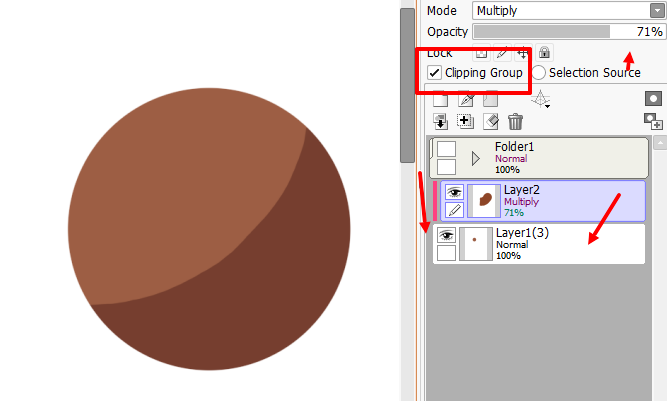Click the merge layer plus icon
667x401 pixels.
465,121
